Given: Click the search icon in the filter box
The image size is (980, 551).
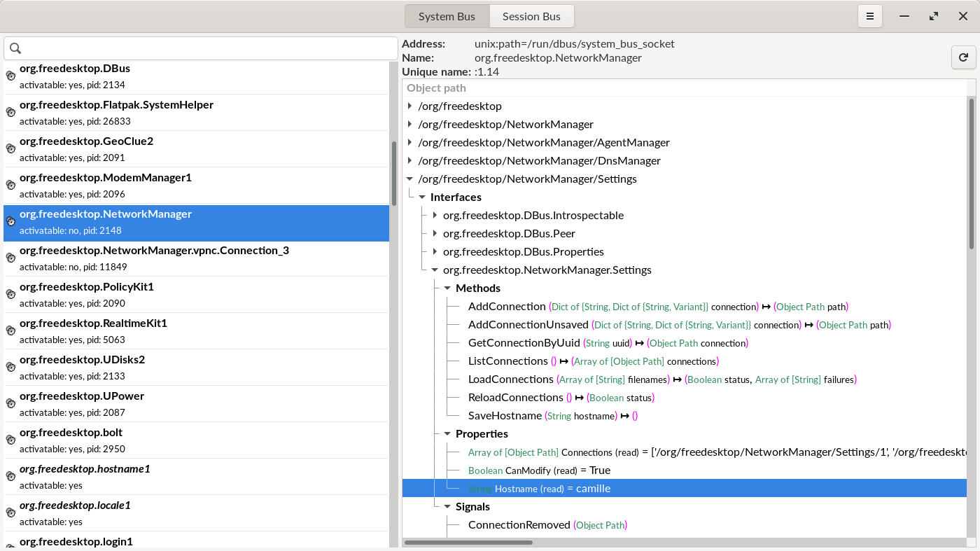Looking at the screenshot, I should tap(15, 48).
